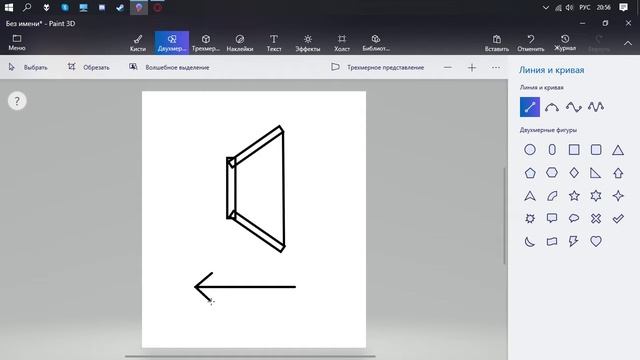The height and width of the screenshot is (360, 640).
Task: Collapse the ribbon with the chevron
Action: point(628,43)
